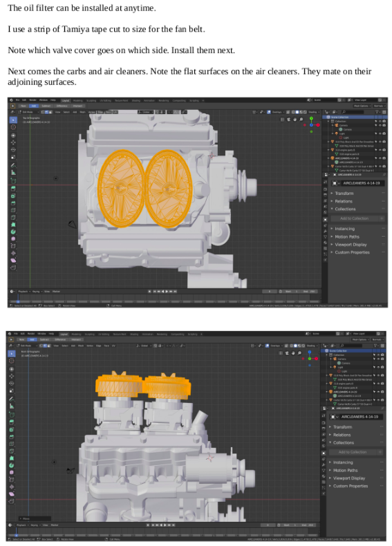
Task: Click the End frame field in upper timeline
Action: (308, 292)
